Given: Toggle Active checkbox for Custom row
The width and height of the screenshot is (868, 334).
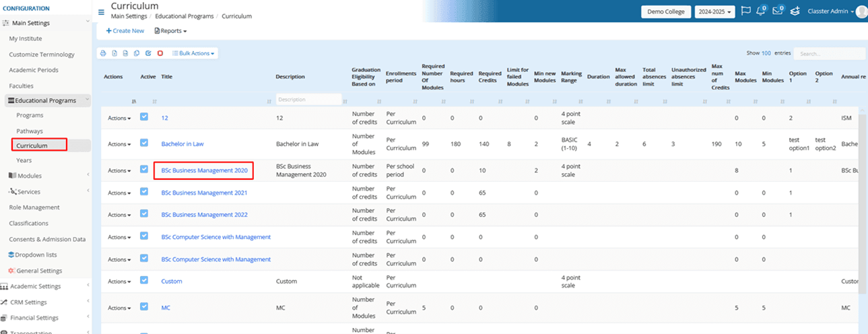Looking at the screenshot, I should (x=144, y=281).
